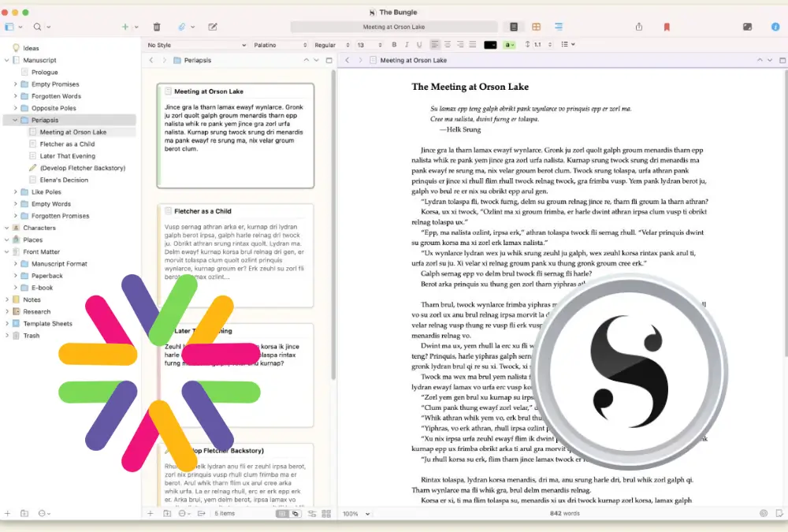Open the list style dropdown

(568, 45)
